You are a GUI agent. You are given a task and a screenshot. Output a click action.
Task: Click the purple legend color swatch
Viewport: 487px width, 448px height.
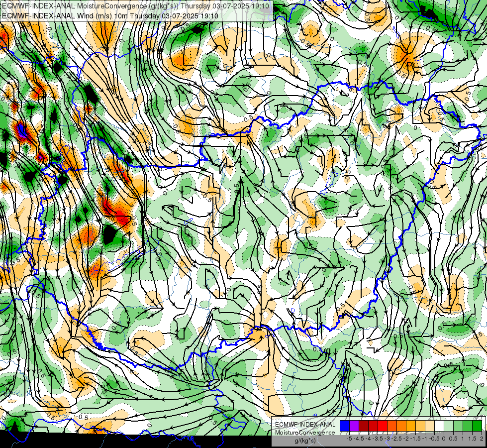point(354,426)
